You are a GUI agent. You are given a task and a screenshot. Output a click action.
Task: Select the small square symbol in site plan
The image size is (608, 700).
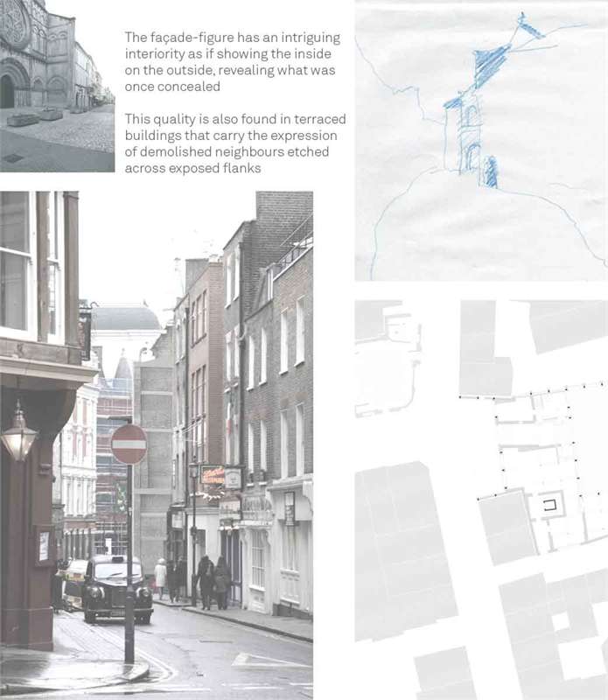pyautogui.click(x=549, y=504)
